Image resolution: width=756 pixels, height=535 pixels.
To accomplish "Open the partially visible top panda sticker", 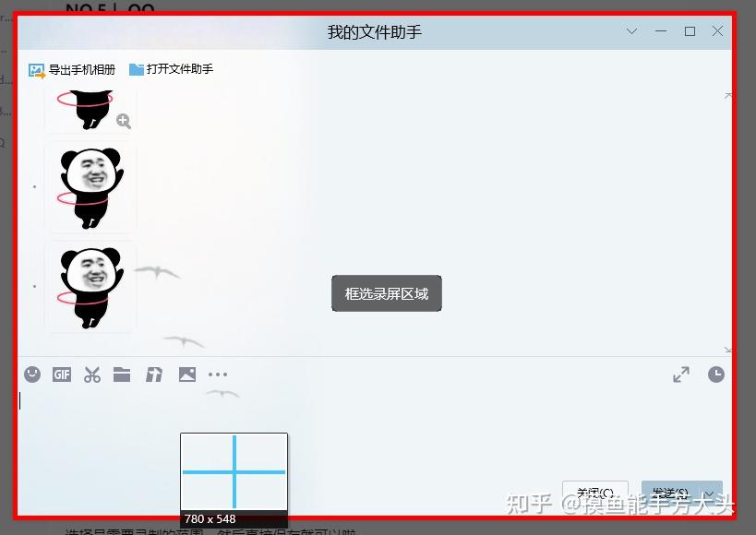I will (91, 111).
